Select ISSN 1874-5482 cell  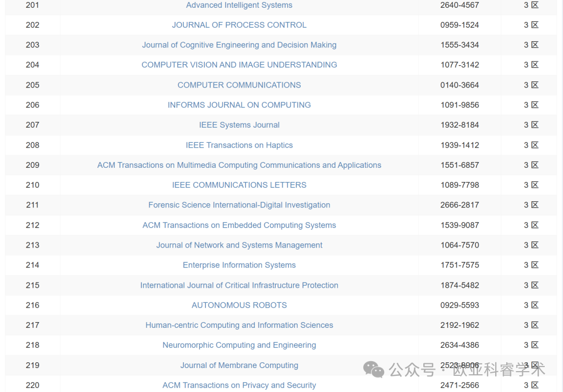(x=460, y=285)
